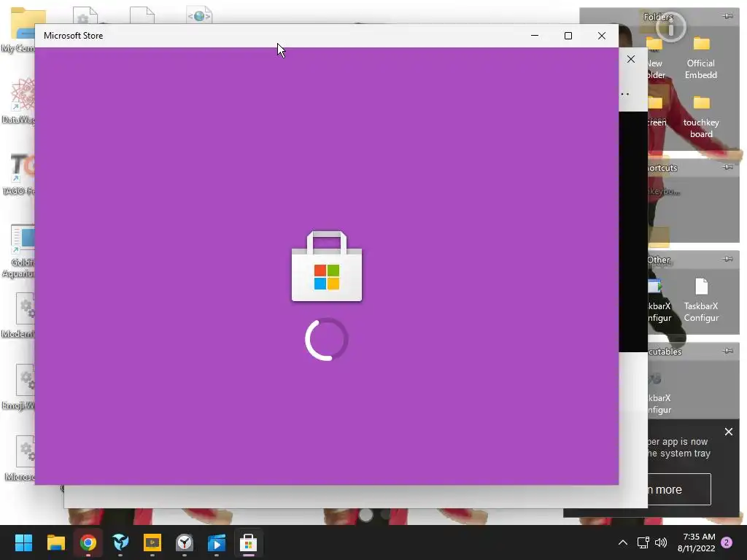The height and width of the screenshot is (560, 747).
Task: Show hidden system tray icons
Action: tap(623, 542)
